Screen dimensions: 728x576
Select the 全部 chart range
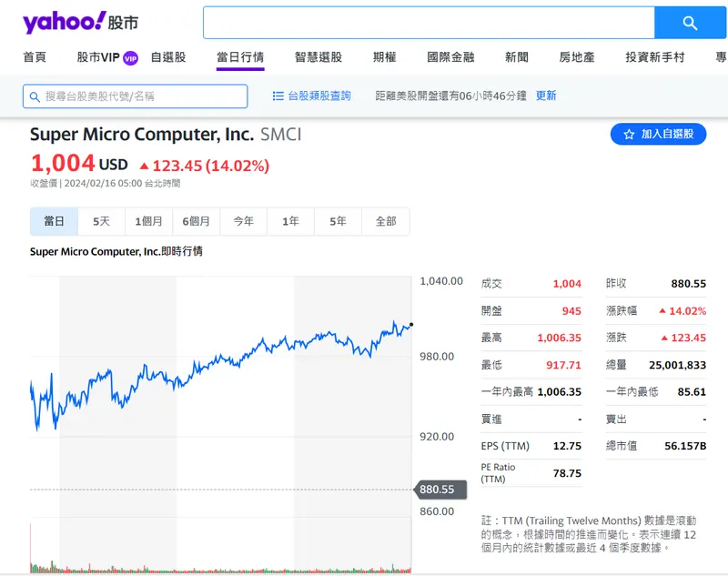coord(386,221)
